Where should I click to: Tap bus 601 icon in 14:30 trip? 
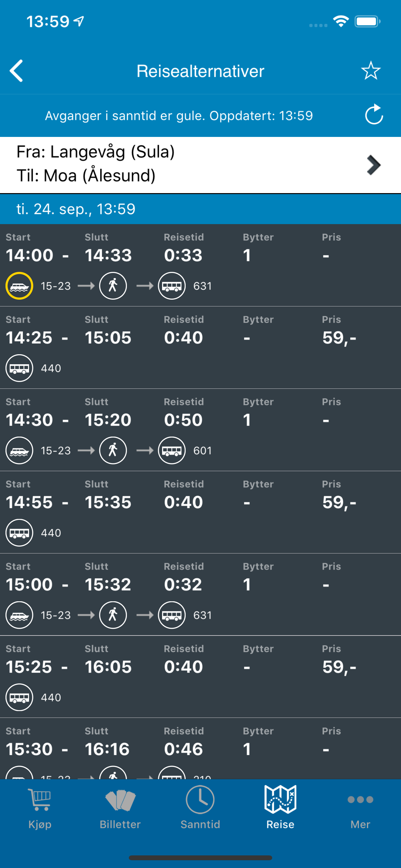172,450
